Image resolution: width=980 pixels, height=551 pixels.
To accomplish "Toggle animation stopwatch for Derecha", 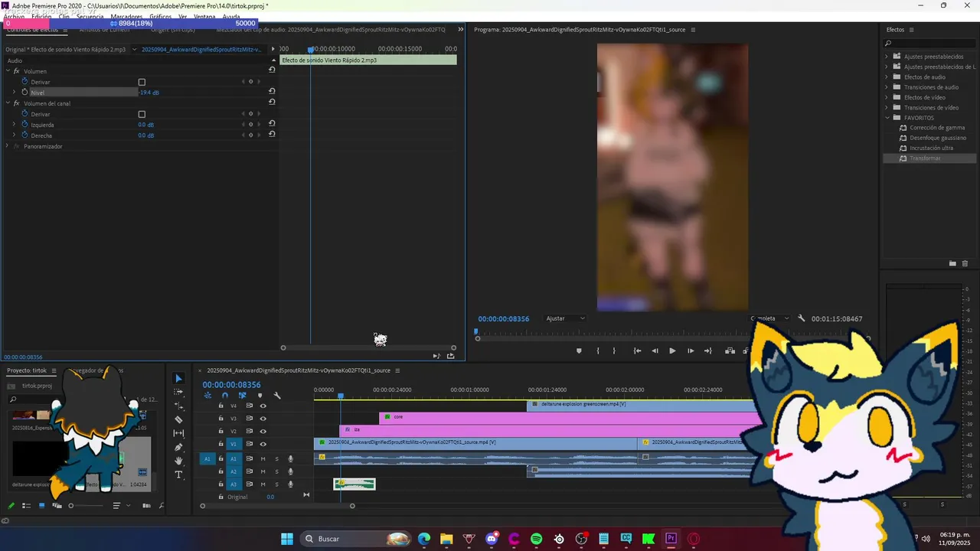I will click(x=24, y=135).
